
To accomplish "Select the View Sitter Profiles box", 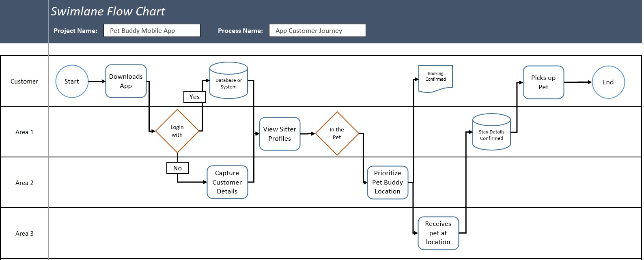I will (280, 134).
